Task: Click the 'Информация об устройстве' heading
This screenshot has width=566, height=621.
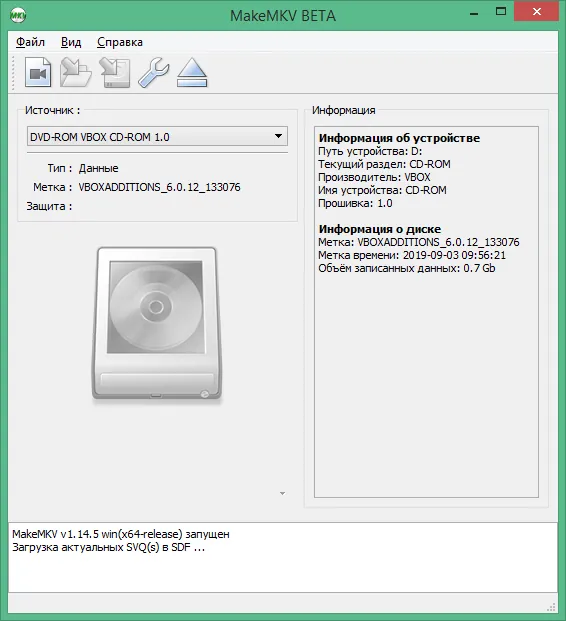Action: point(399,138)
